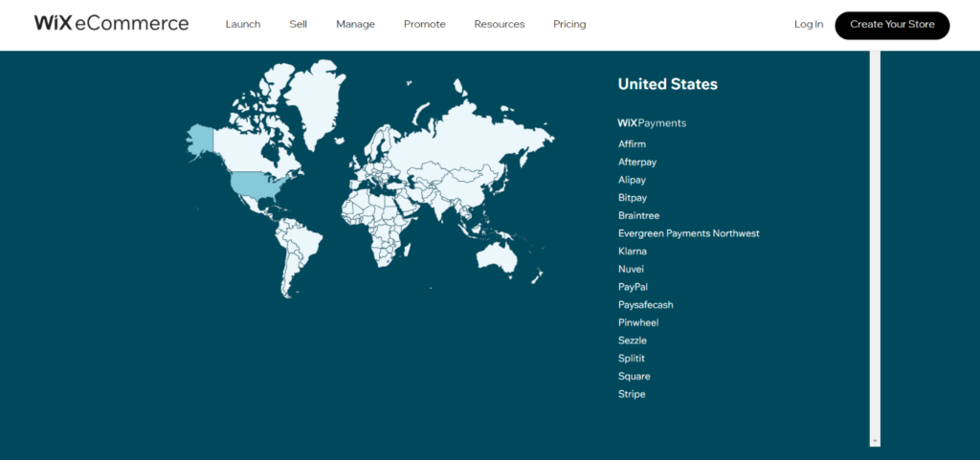The height and width of the screenshot is (460, 980).
Task: Click Sezzle in the payment list
Action: click(633, 340)
